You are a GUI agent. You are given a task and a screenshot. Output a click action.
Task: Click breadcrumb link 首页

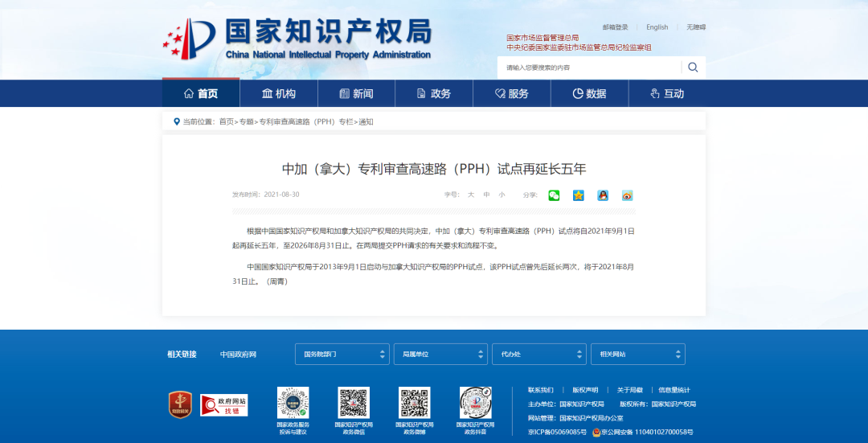tap(226, 122)
